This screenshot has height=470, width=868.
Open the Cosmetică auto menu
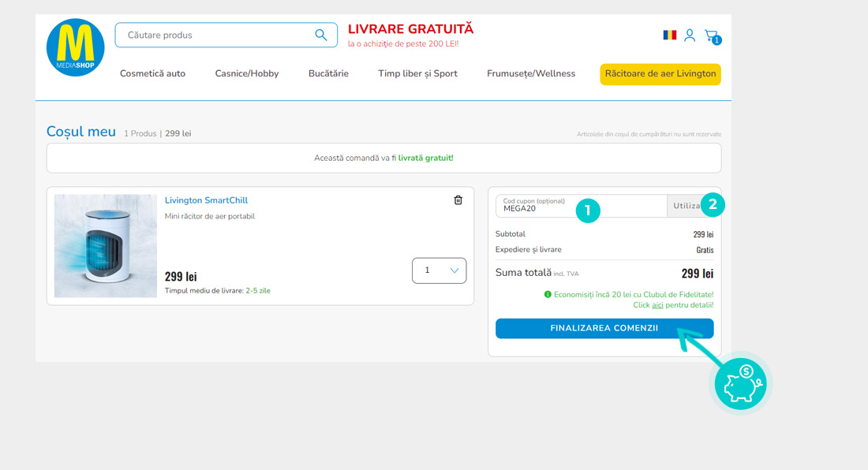[x=153, y=73]
